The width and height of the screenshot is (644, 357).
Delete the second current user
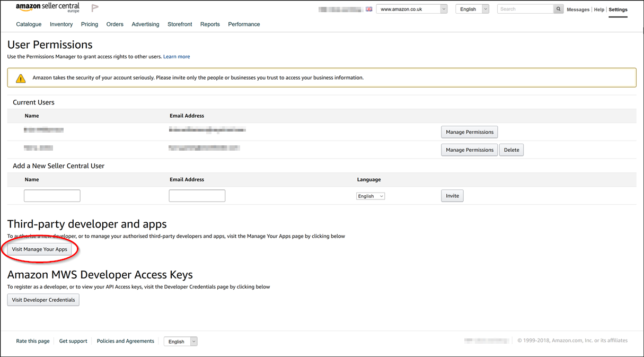click(x=511, y=150)
